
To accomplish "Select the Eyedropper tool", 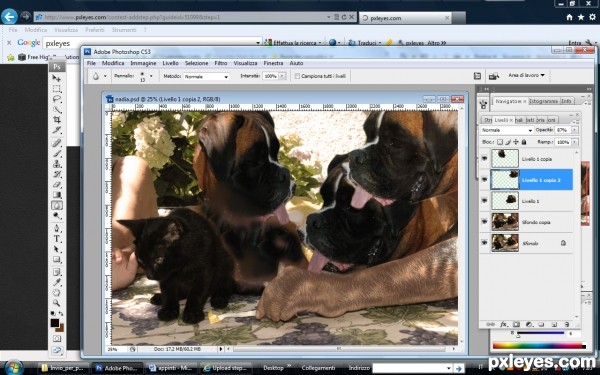I will click(x=57, y=282).
